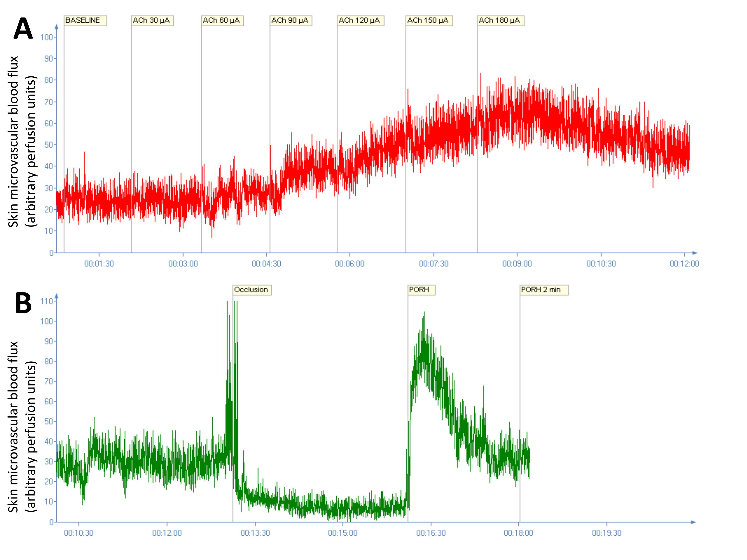Screen dimensions: 747x560
Task: Select the ACh 150 µA marker label
Action: tap(429, 21)
